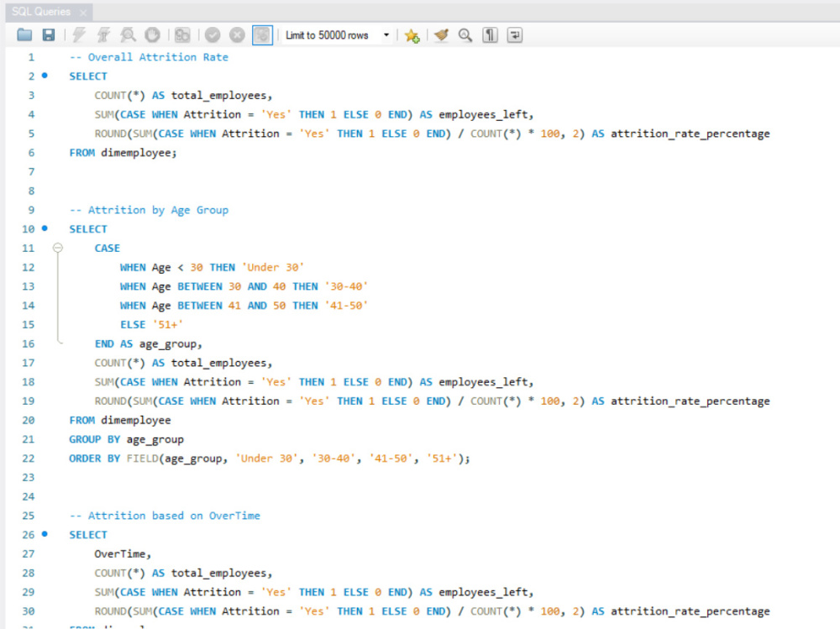This screenshot has height=629, width=840.
Task: Click the comment '-- Attrition by Age Group'
Action: [149, 210]
